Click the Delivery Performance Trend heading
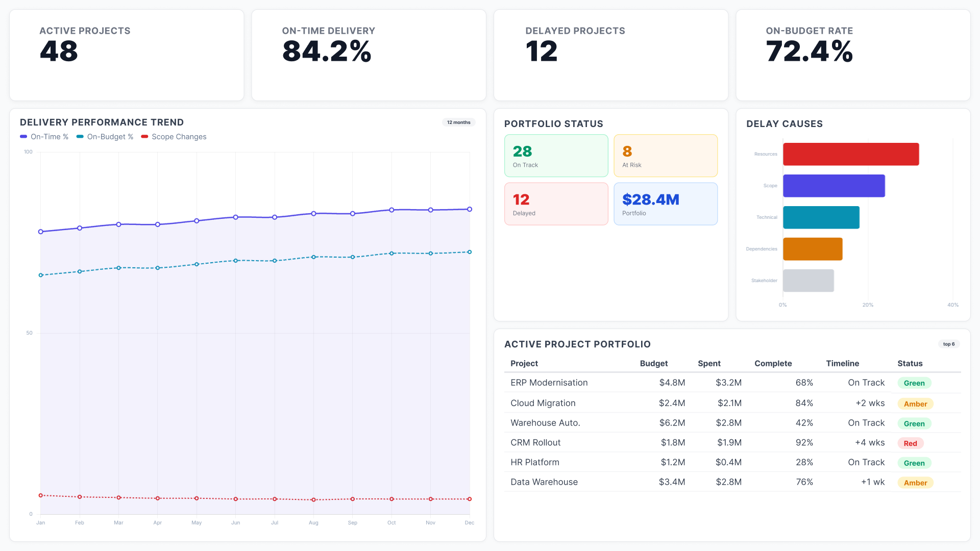Screen dimensions: 980x551 tap(102, 122)
